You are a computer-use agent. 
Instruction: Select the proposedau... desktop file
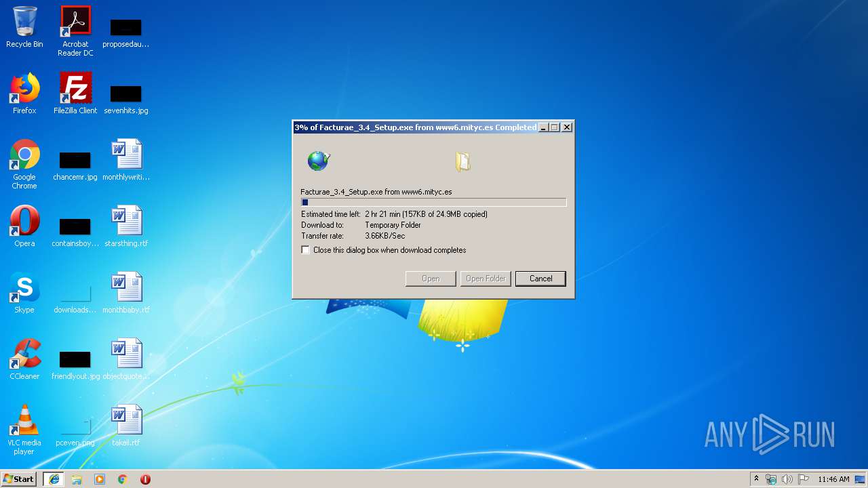click(125, 33)
